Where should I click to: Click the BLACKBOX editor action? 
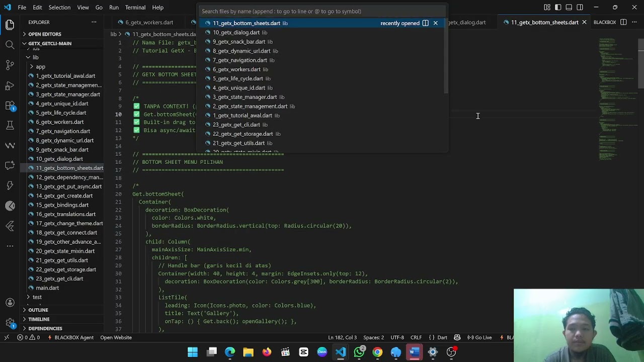tap(604, 22)
